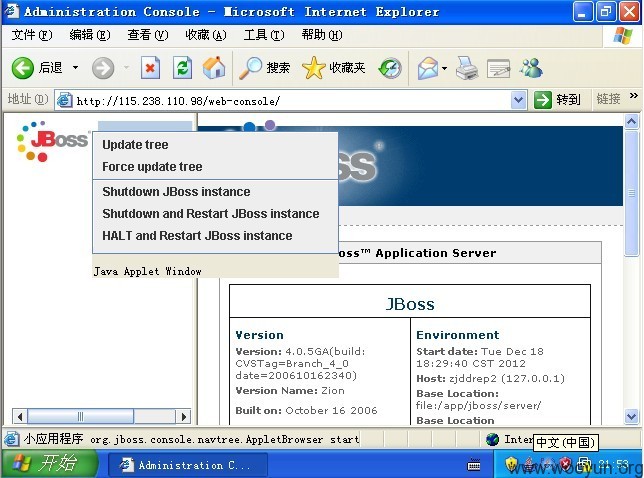Click the Java Applet Window label
644x478 pixels.
[147, 271]
